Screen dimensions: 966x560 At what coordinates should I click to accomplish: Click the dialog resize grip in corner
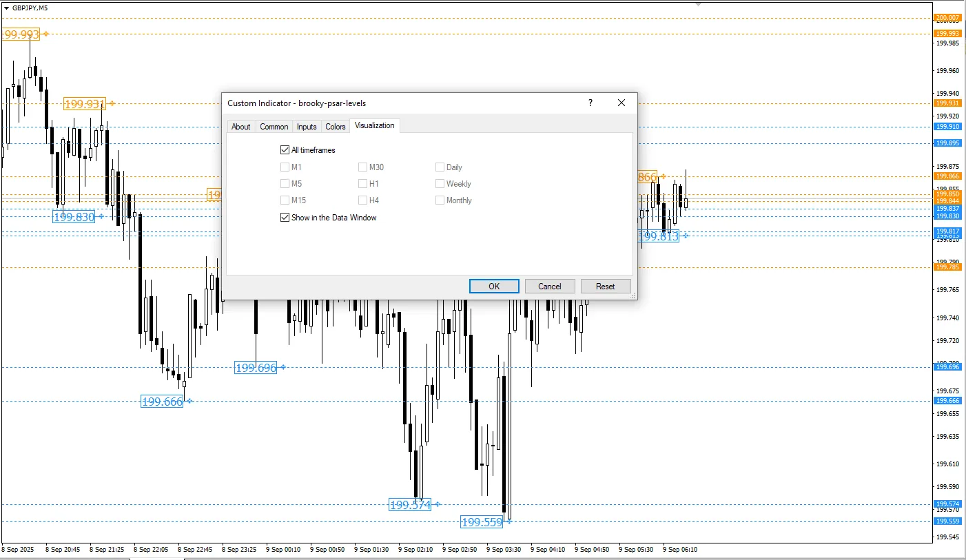click(x=633, y=295)
